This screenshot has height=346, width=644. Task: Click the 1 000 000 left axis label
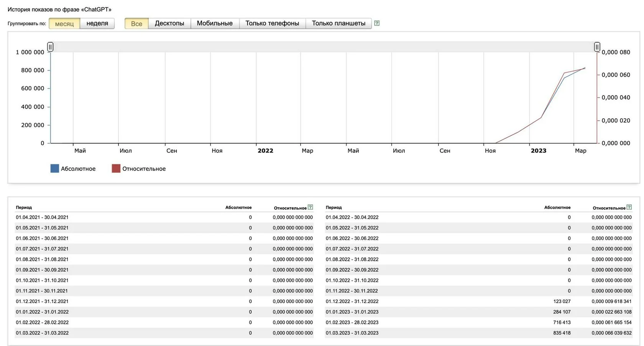[30, 52]
